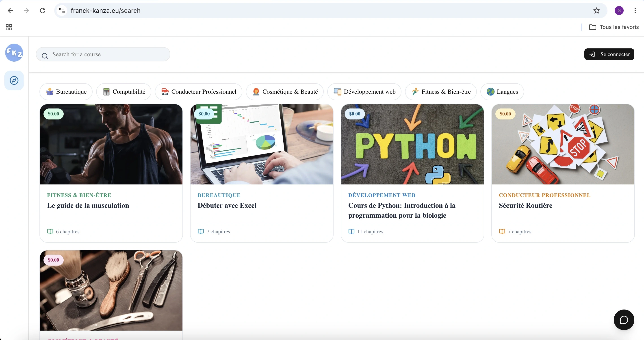Reload the page with the refresh icon
The image size is (644, 340).
click(x=43, y=11)
